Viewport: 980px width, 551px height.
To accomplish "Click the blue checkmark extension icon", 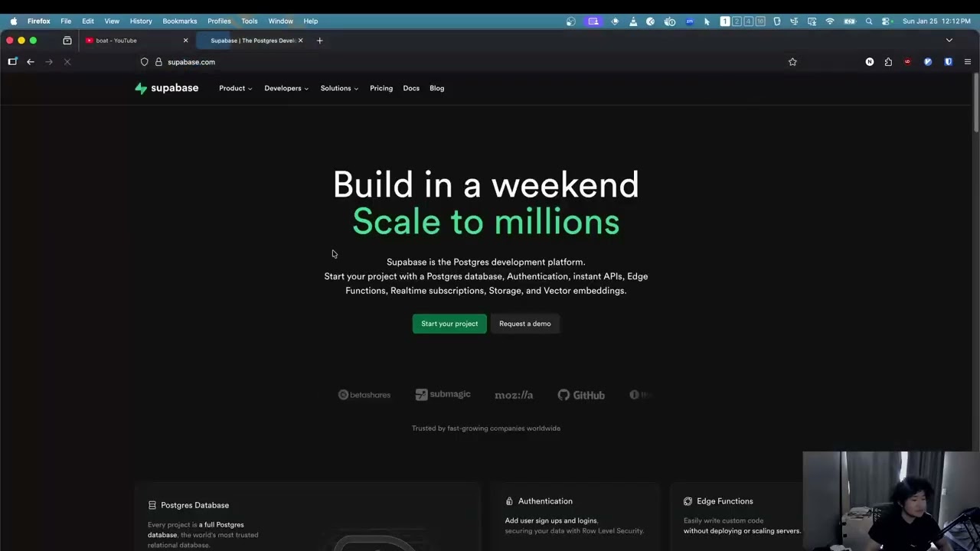I will [928, 62].
